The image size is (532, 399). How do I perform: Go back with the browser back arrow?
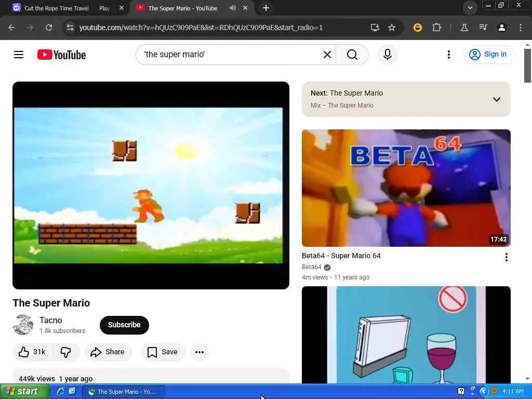click(x=11, y=28)
